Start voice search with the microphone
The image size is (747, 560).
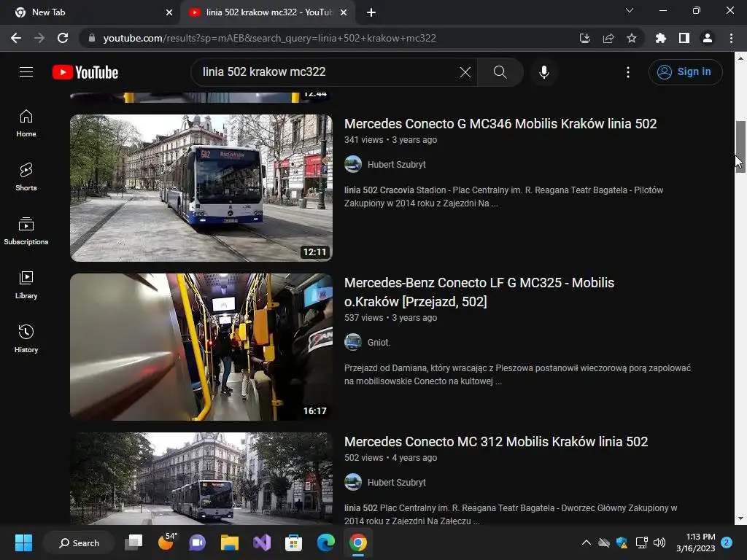(543, 72)
